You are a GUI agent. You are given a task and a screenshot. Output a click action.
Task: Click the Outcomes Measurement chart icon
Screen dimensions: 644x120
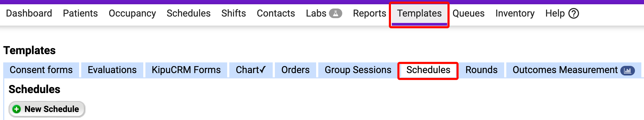tap(627, 70)
